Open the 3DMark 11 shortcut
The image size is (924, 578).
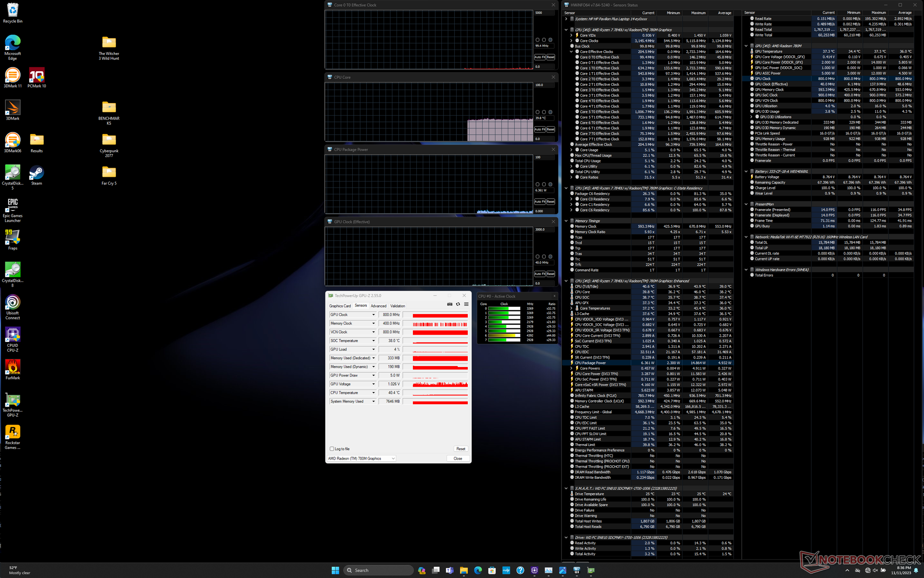(x=13, y=78)
